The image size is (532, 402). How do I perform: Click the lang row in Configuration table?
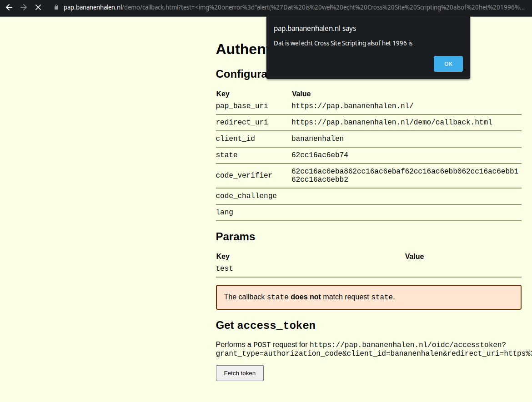(224, 212)
